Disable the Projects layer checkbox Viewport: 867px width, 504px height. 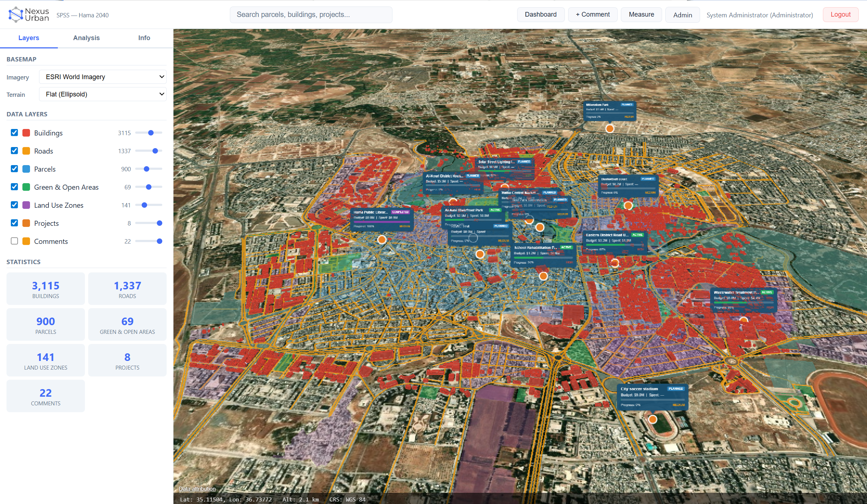pos(14,223)
